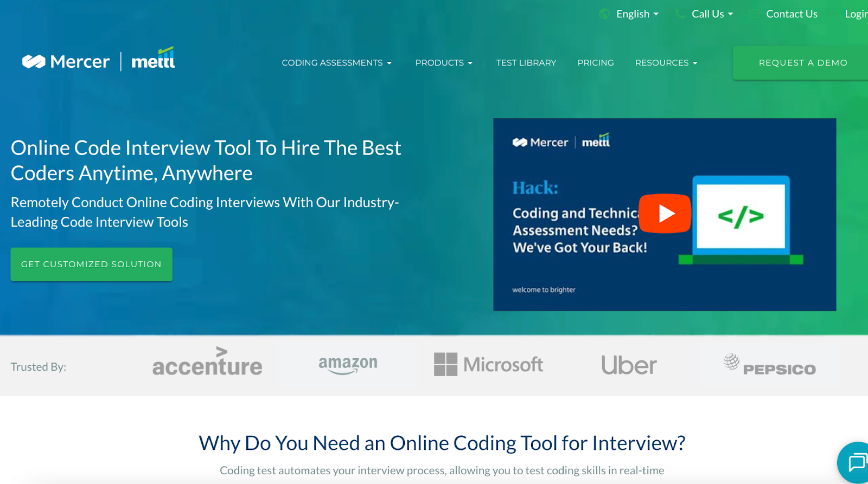Click the Accenture logo in Trusted By
This screenshot has width=868, height=484.
click(x=207, y=362)
